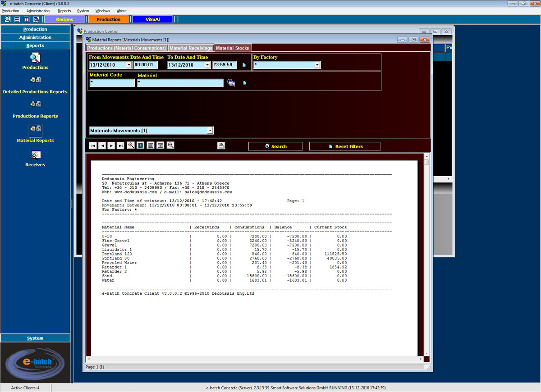Click the Active Clients status bar entry
541x392 pixels.
(x=25, y=388)
